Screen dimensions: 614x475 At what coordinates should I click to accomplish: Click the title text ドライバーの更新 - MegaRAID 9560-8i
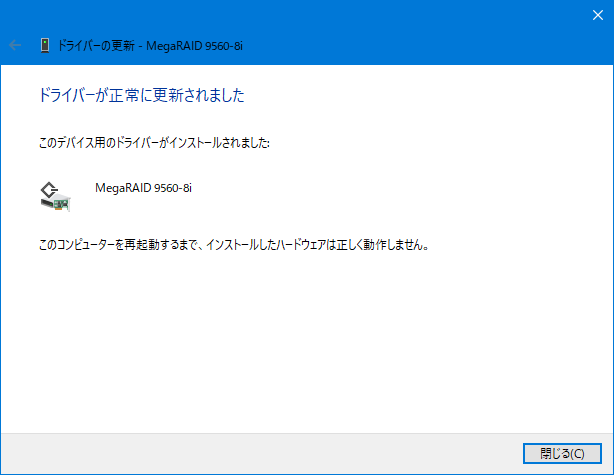tap(150, 46)
